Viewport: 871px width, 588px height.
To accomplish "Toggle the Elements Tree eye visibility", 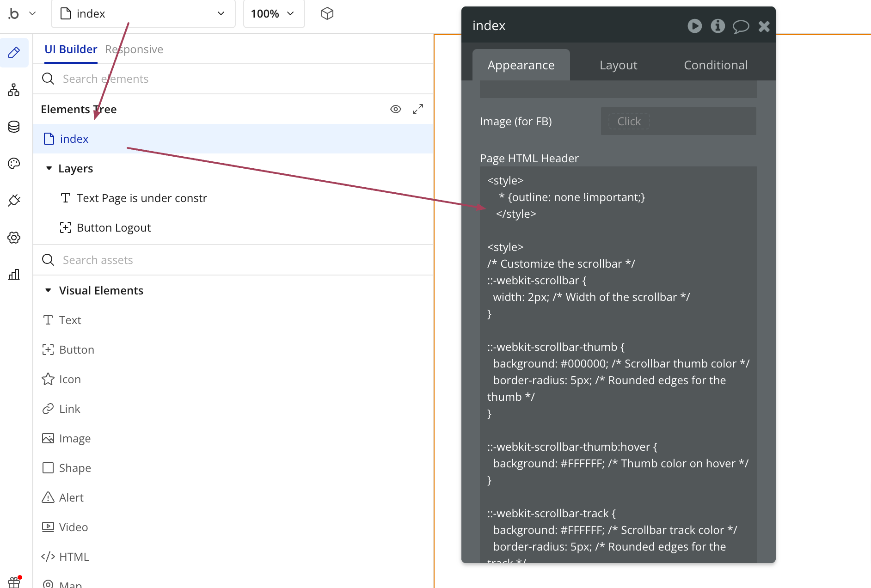I will (396, 109).
